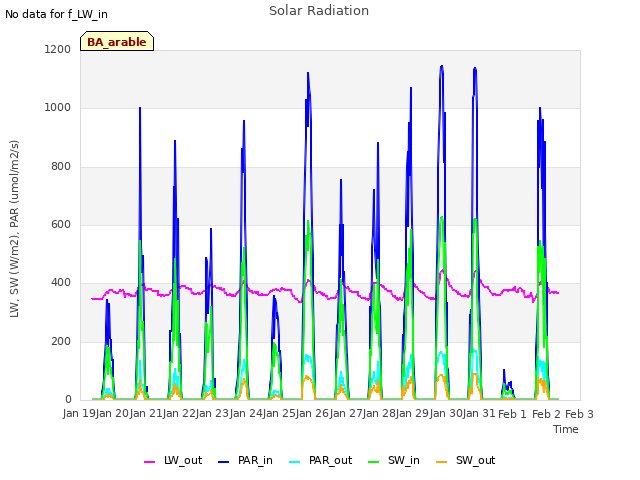640x480 pixels.
Task: Click the y-axis title LW, SW, PAR
Action: click(14, 229)
